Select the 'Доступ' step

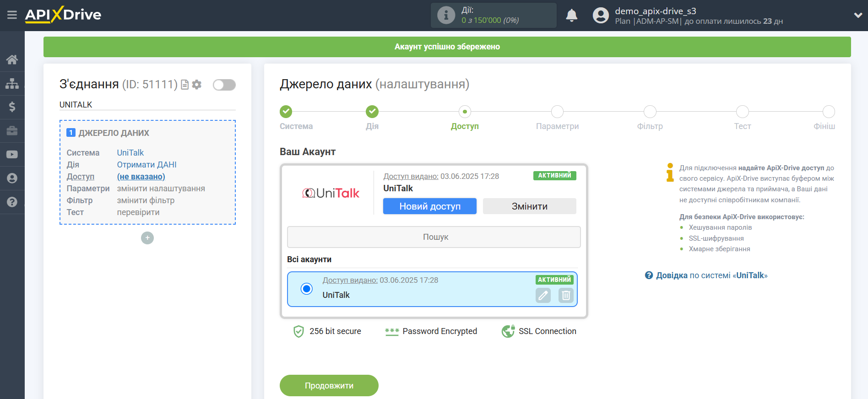tap(465, 112)
